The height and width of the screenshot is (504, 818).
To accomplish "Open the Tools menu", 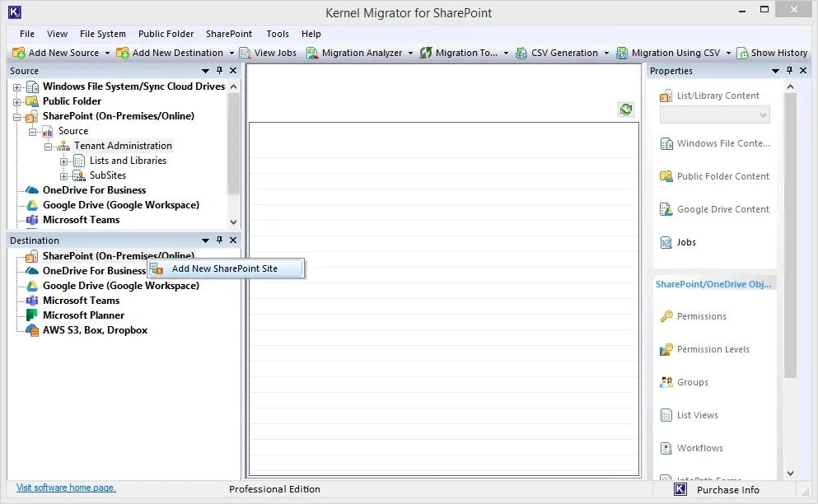I will coord(278,34).
